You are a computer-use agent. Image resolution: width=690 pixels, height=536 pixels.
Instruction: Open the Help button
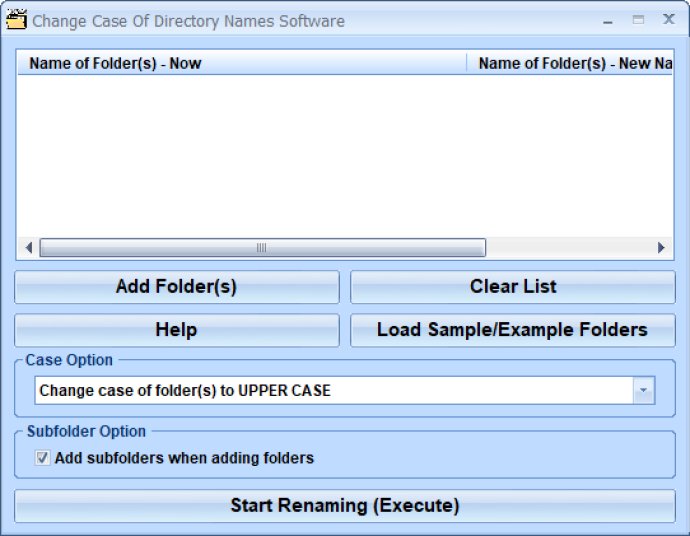click(x=177, y=330)
